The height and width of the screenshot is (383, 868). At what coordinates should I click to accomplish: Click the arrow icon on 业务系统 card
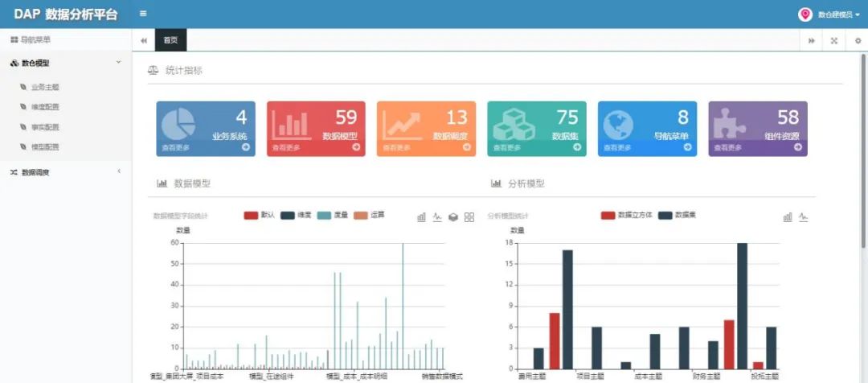tap(246, 147)
